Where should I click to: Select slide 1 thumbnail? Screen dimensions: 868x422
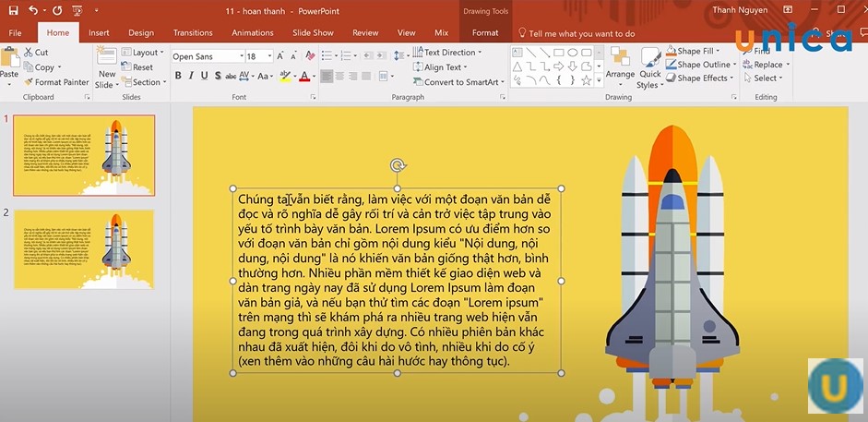84,155
